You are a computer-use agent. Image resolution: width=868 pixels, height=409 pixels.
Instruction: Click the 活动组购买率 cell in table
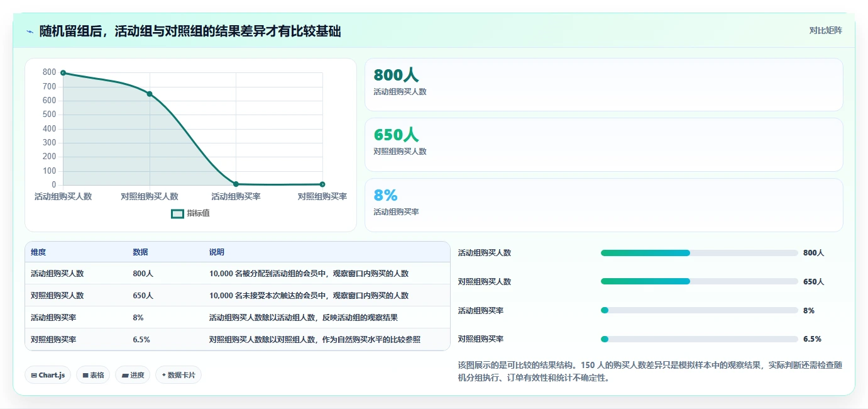click(53, 318)
